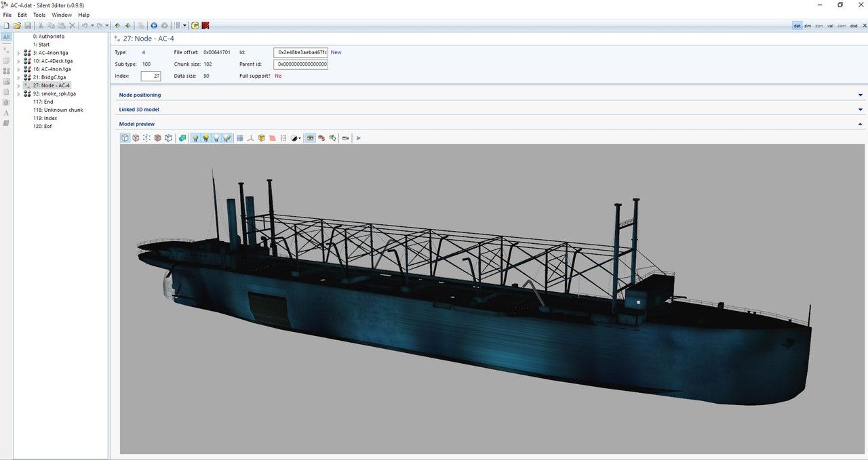Image resolution: width=868 pixels, height=460 pixels.
Task: Collapse the Model preview section
Action: 861,124
